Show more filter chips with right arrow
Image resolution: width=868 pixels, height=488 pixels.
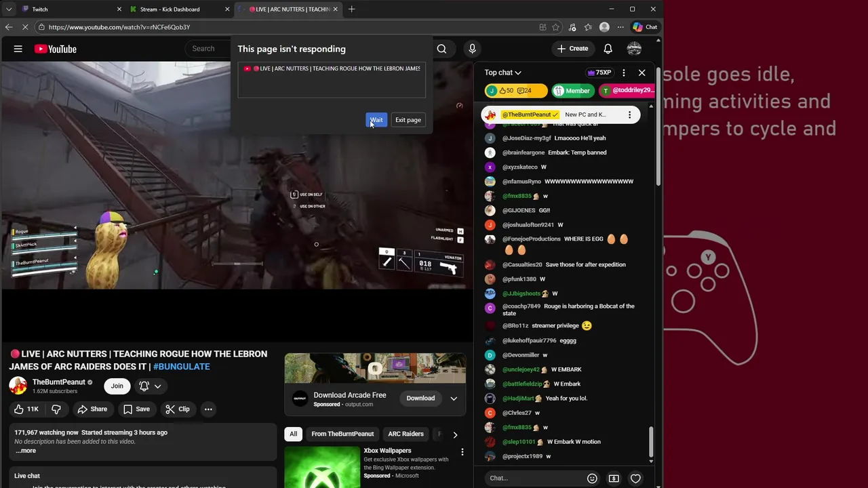coord(455,434)
